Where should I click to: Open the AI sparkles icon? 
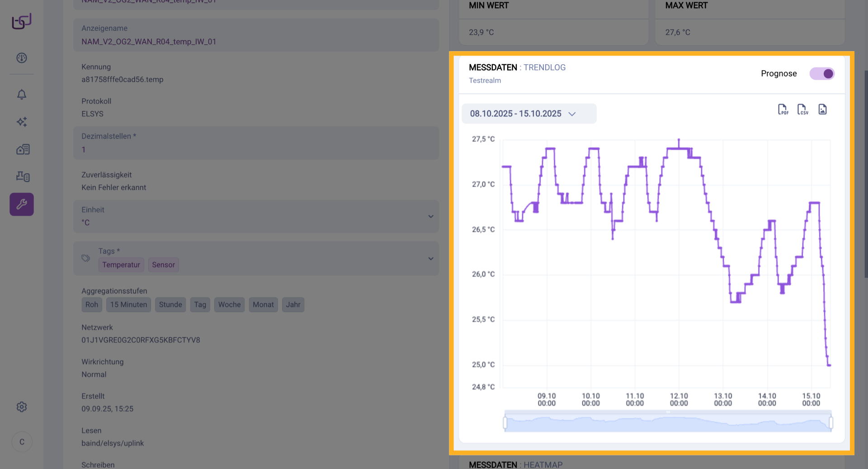(x=22, y=122)
